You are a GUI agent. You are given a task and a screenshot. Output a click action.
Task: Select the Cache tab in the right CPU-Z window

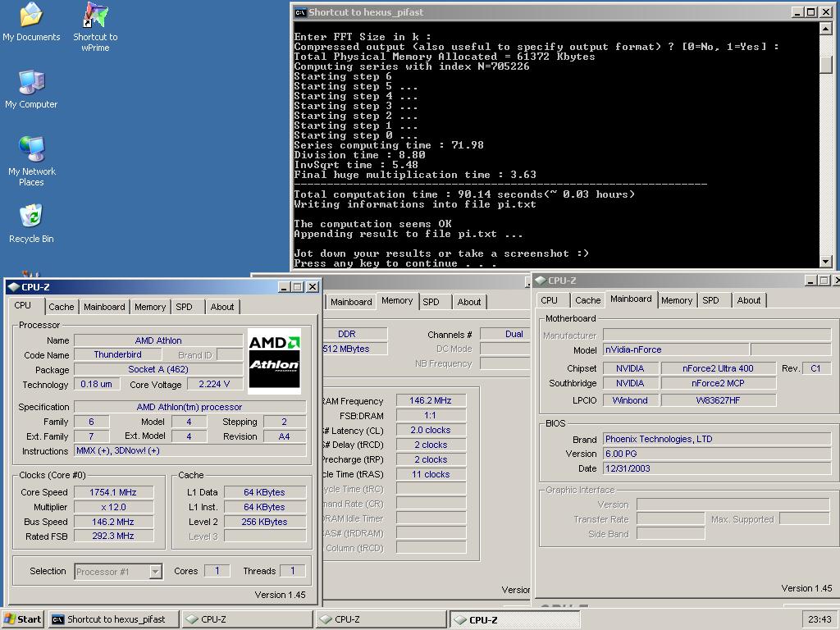[x=587, y=300]
